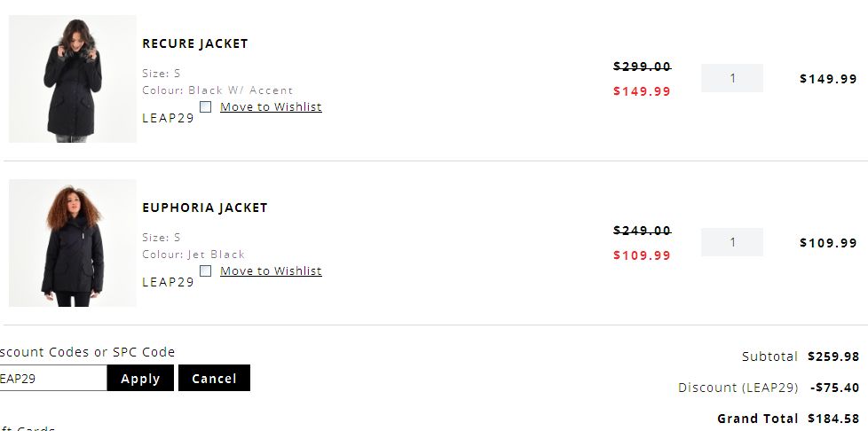The height and width of the screenshot is (431, 868).
Task: Click the Subtotal amount $259.98
Action: tap(833, 357)
